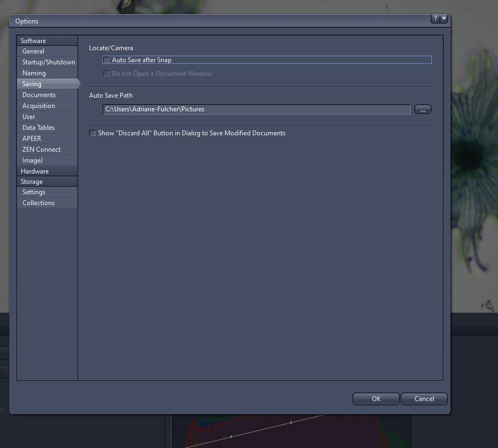The width and height of the screenshot is (498, 448).
Task: Close the Options dialog with X
Action: (x=444, y=19)
